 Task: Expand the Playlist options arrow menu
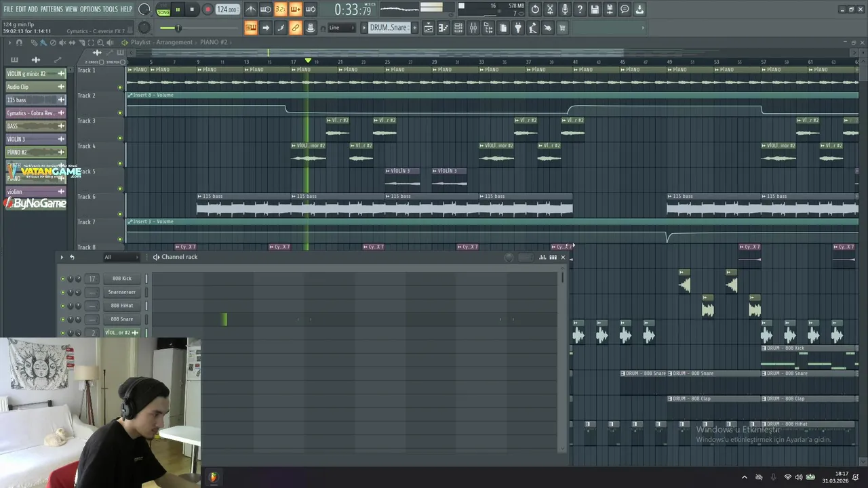pos(9,43)
